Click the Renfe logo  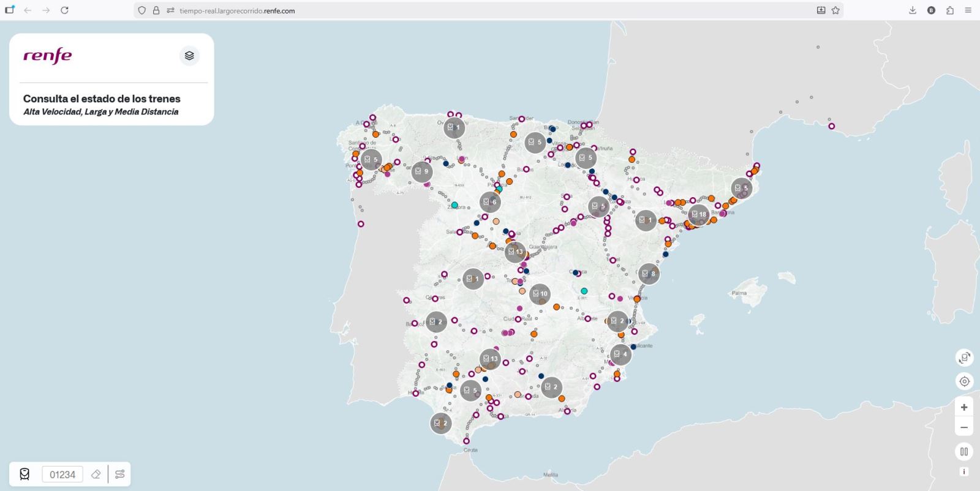point(48,56)
